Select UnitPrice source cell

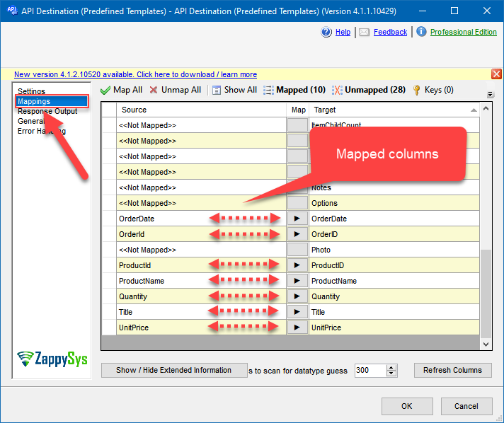201,328
